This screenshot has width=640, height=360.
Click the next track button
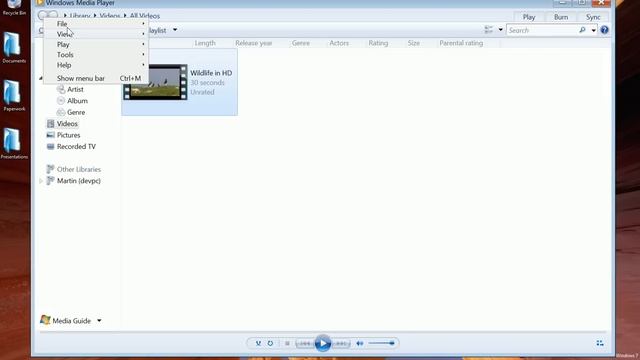point(341,344)
